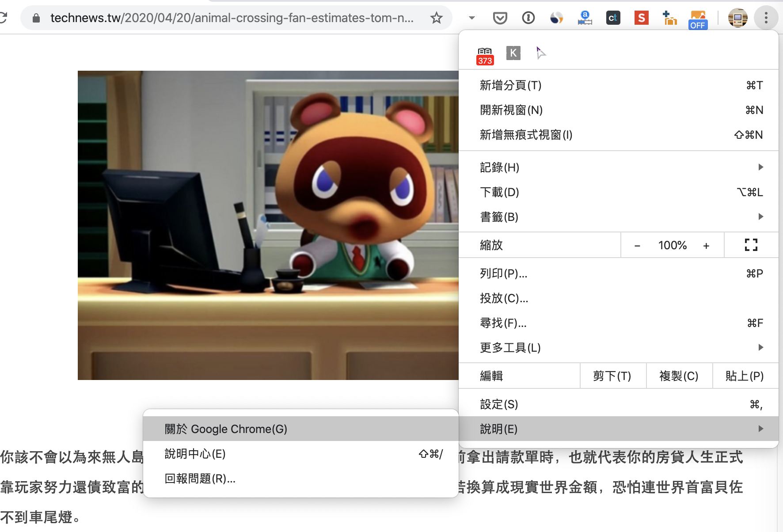The height and width of the screenshot is (532, 783).
Task: Click the technews.tw address bar URL
Action: (x=232, y=18)
